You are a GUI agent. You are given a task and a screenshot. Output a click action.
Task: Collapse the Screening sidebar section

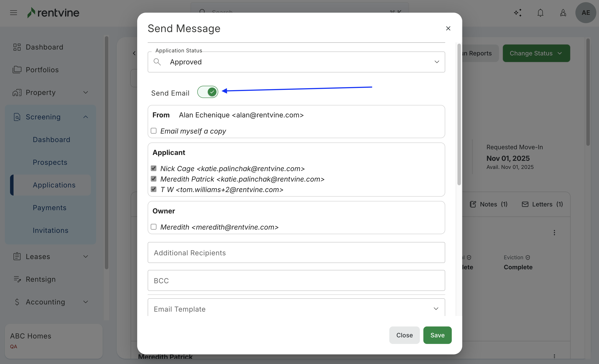(x=86, y=117)
